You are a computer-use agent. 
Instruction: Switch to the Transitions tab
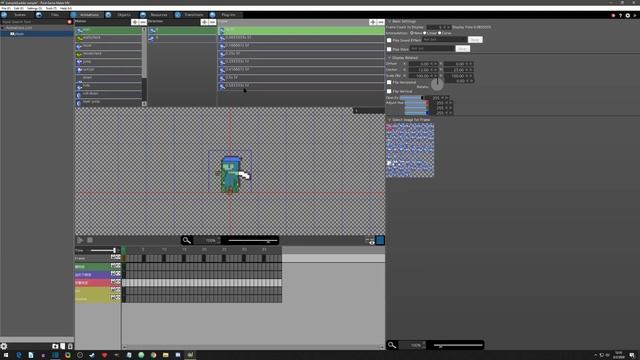(x=193, y=15)
